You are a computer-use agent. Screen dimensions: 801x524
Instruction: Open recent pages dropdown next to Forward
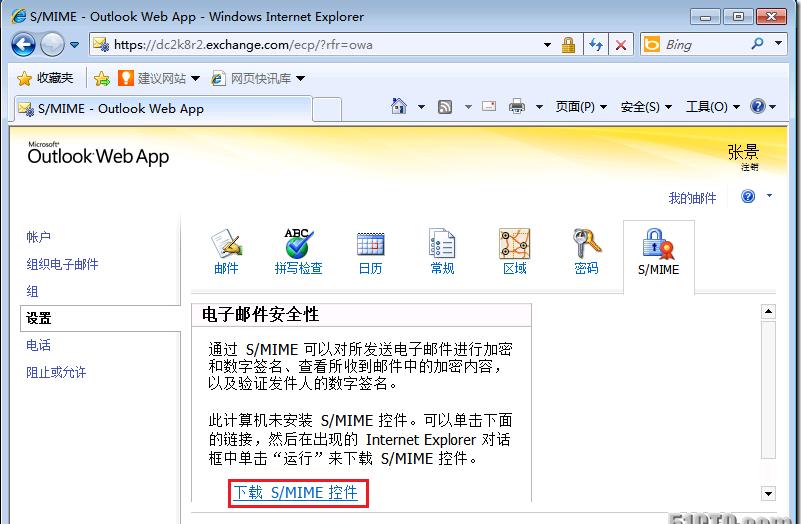pos(75,45)
